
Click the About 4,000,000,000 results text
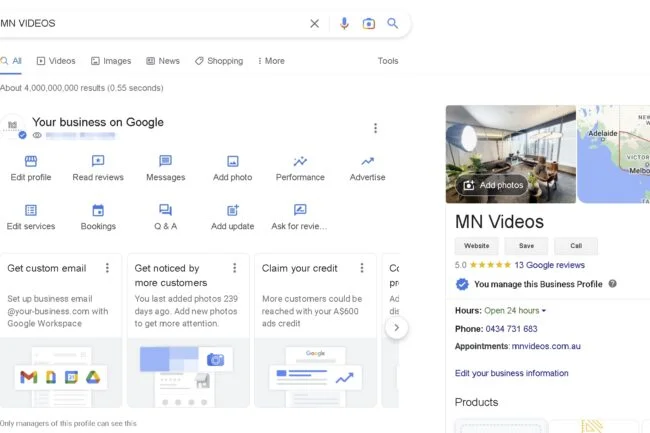[82, 88]
